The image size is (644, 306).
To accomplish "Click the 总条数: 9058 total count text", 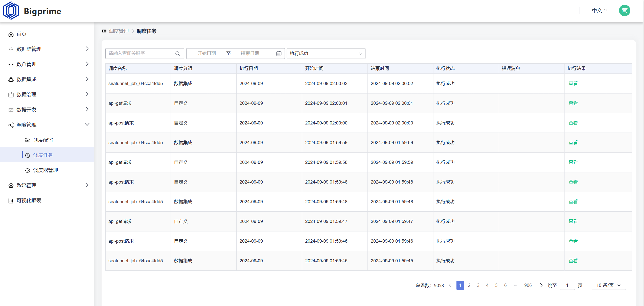I will [x=430, y=286].
